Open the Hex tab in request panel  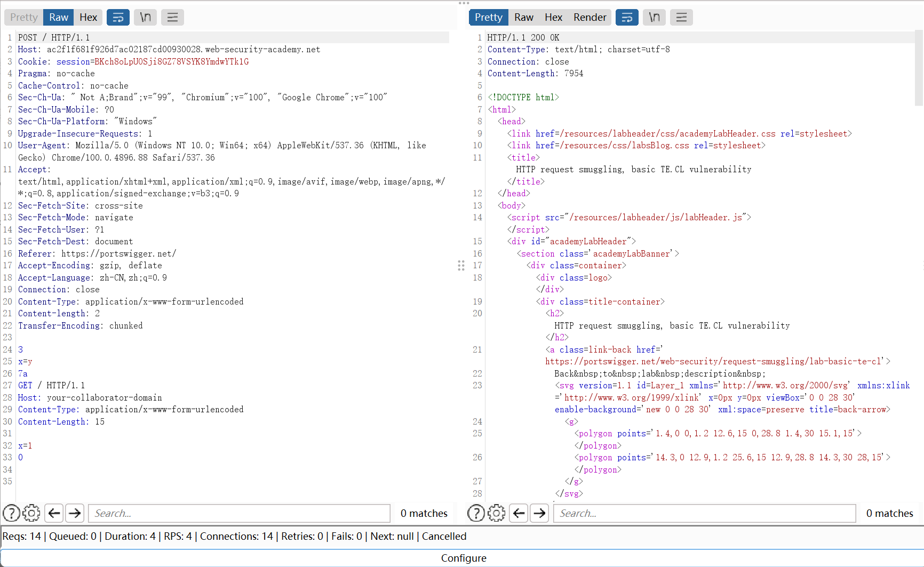click(x=88, y=17)
